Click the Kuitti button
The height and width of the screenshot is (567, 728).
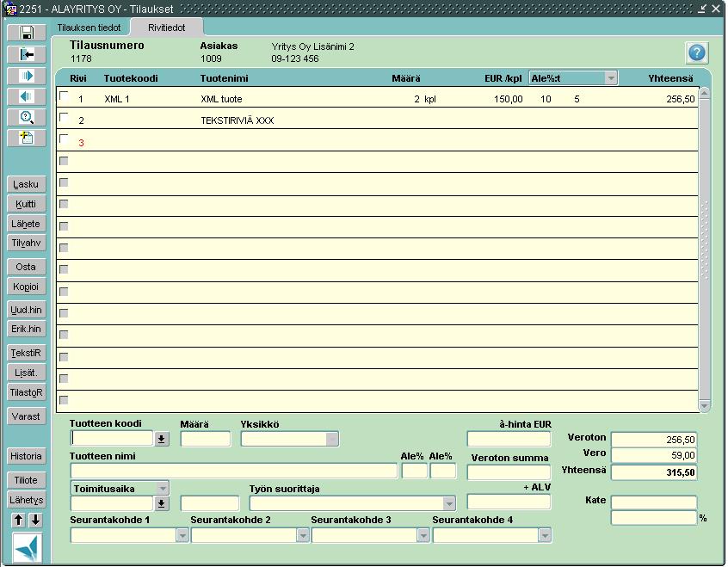point(27,204)
